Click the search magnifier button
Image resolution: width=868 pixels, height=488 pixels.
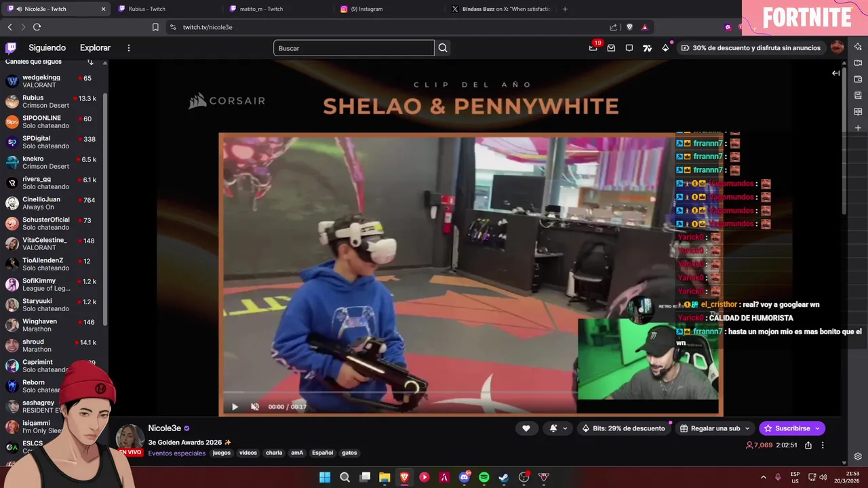pyautogui.click(x=443, y=48)
